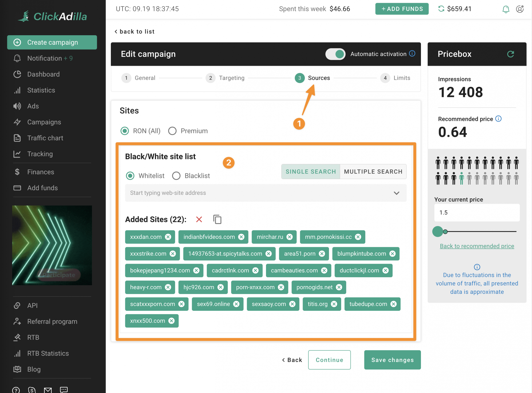Open the user account icon
The width and height of the screenshot is (532, 393).
click(520, 9)
